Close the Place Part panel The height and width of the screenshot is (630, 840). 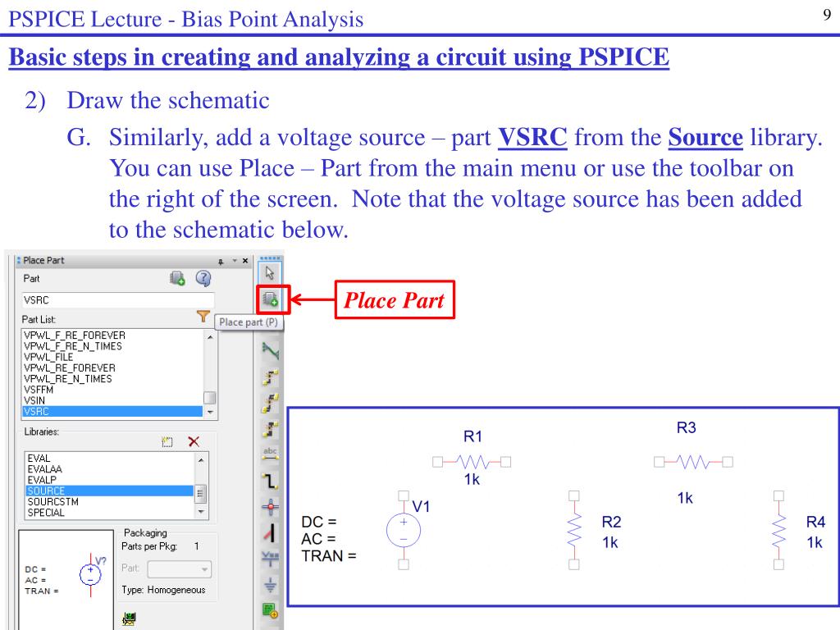(x=245, y=261)
